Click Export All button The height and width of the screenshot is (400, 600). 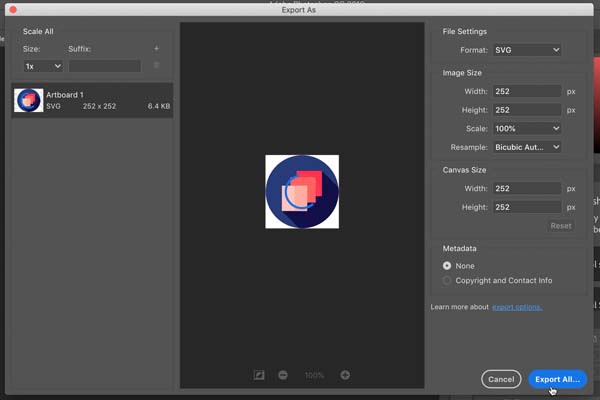pos(558,379)
